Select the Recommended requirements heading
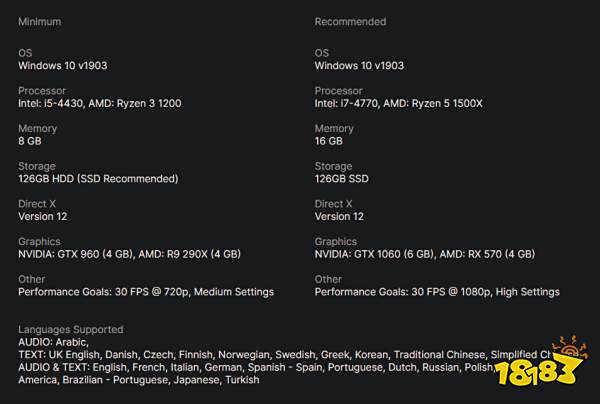This screenshot has width=600, height=404. 350,22
